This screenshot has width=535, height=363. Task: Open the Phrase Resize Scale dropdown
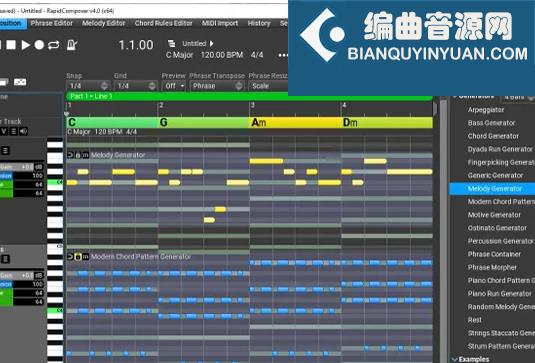268,86
